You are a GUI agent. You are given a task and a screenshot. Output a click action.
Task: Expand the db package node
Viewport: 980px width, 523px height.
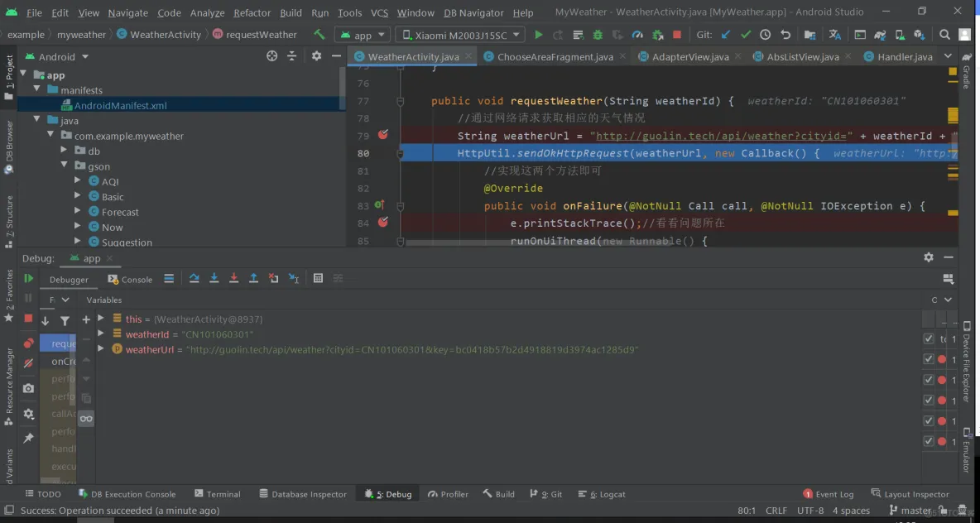[x=64, y=151]
